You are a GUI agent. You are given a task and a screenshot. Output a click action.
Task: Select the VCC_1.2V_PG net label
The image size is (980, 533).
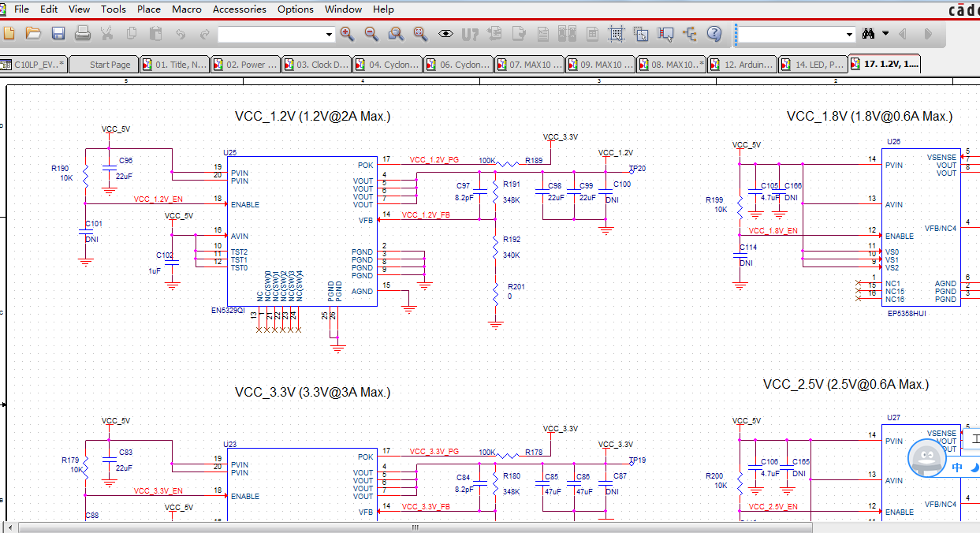point(434,160)
